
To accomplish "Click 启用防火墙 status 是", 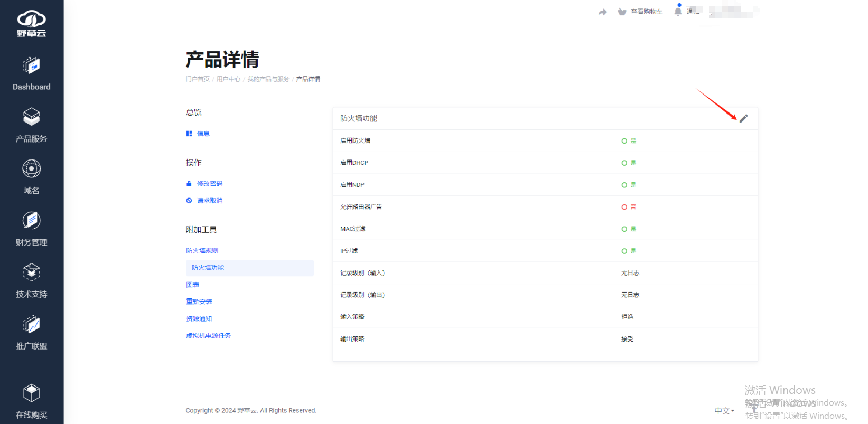I will (629, 141).
